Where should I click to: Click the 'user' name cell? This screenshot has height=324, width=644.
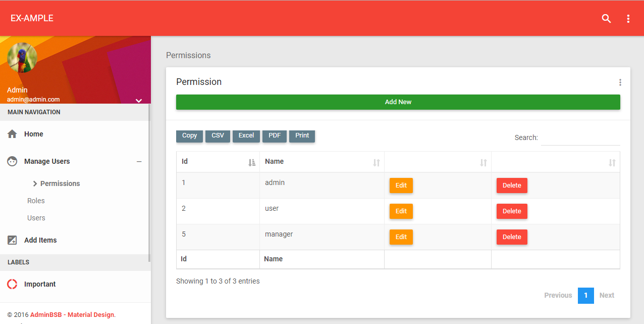click(x=322, y=211)
